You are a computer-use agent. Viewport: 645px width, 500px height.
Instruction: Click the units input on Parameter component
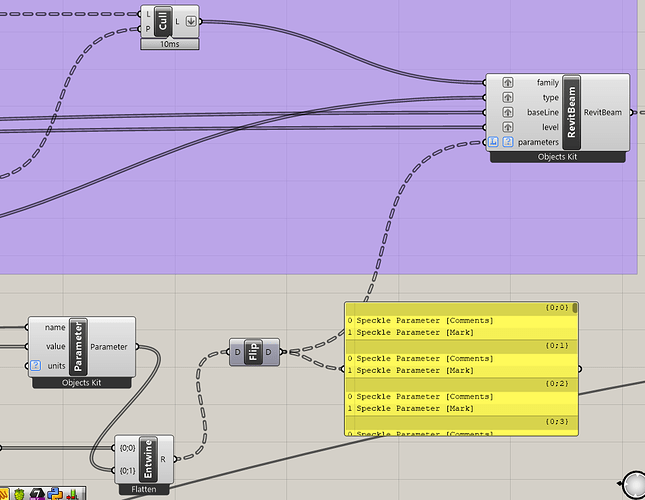pyautogui.click(x=56, y=366)
